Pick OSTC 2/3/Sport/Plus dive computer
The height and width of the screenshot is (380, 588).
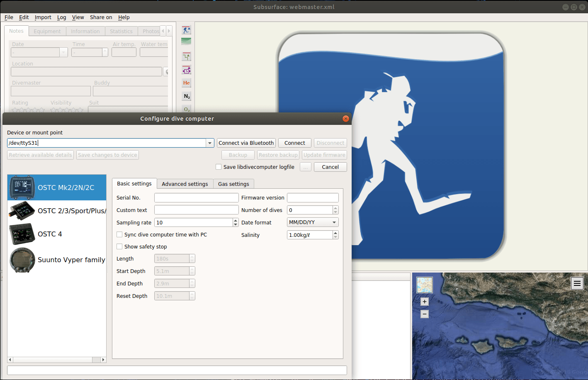point(71,211)
